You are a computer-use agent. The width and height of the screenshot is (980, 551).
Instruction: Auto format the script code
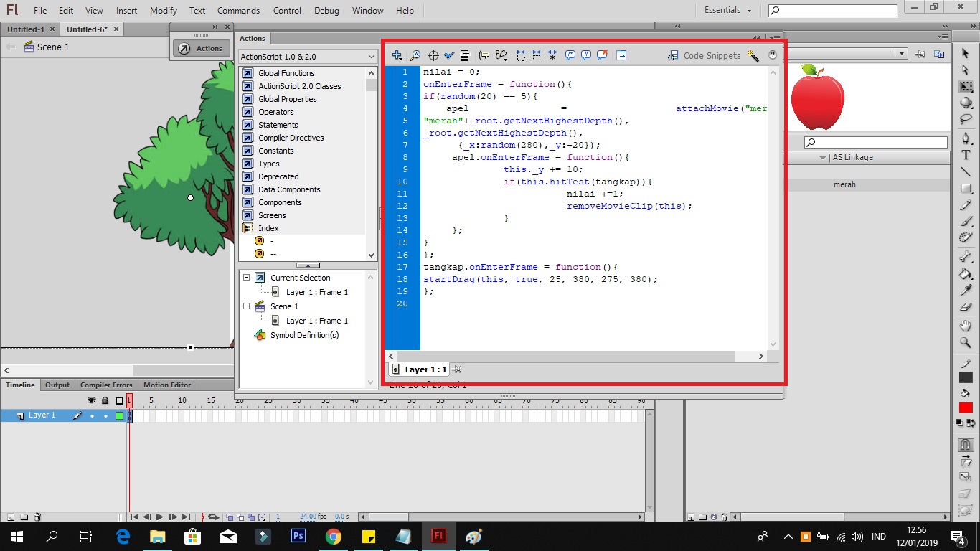pyautogui.click(x=465, y=55)
